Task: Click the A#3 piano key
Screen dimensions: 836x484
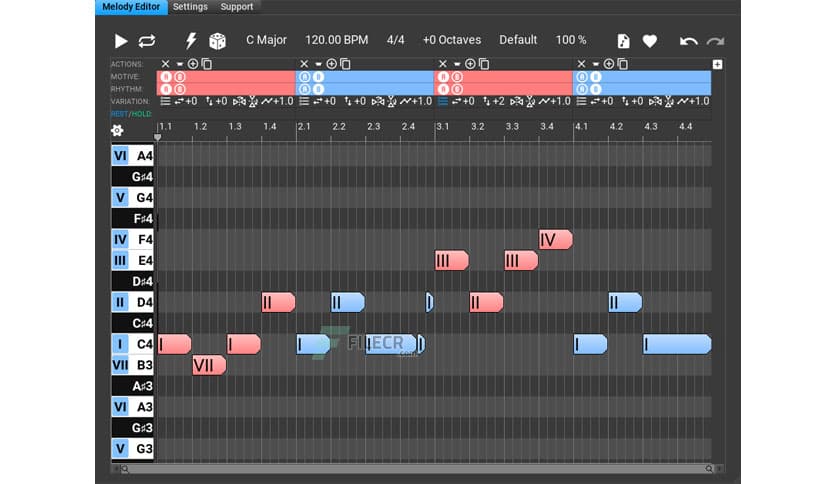Action: click(x=132, y=386)
